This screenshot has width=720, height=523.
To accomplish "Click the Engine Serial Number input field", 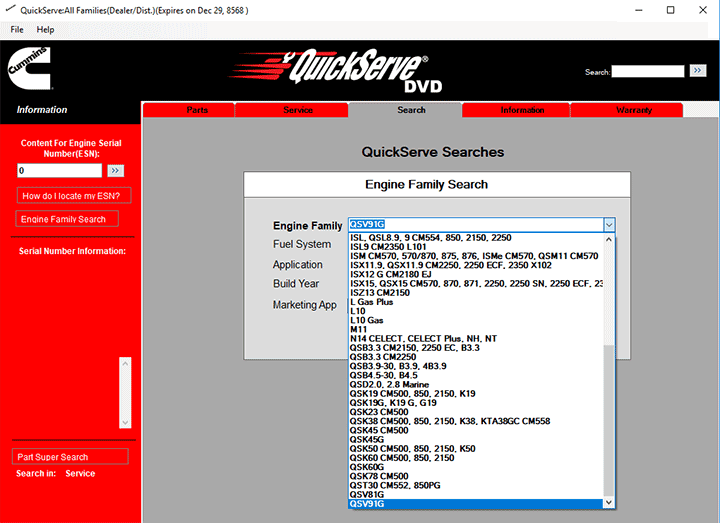I will pyautogui.click(x=60, y=171).
